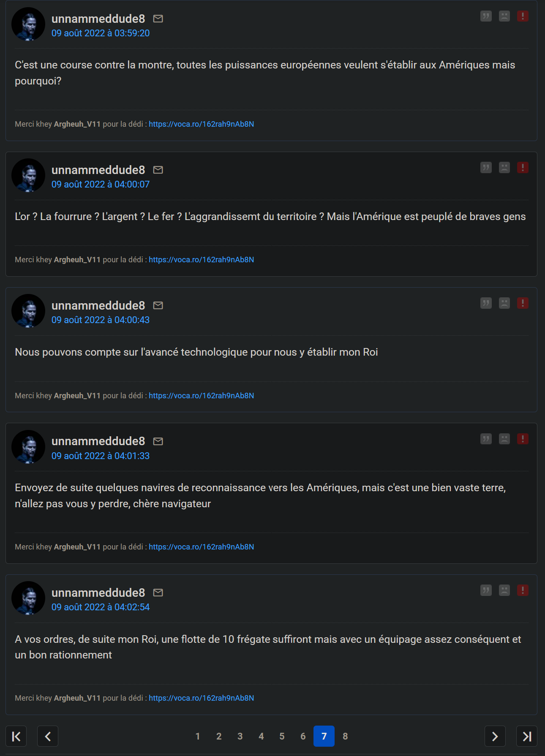Open timestamp link 09 août 2022 à 04:01:33
The image size is (545, 756).
tap(101, 456)
